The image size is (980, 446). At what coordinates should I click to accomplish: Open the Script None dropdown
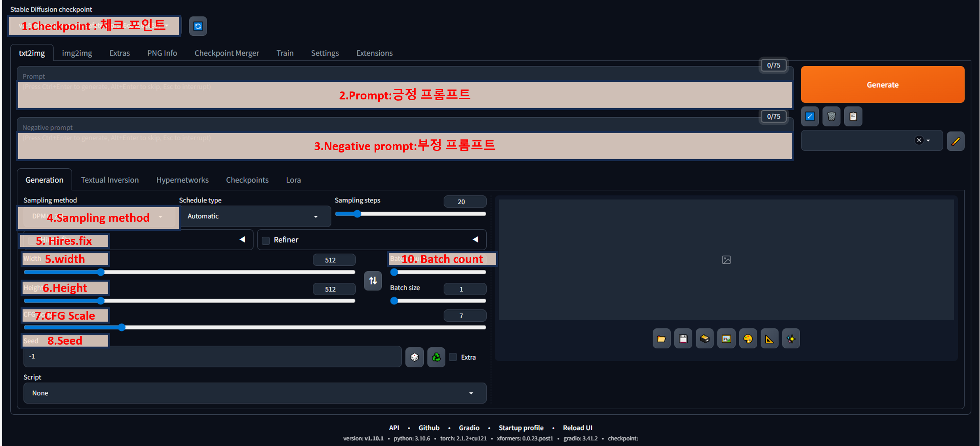point(254,393)
